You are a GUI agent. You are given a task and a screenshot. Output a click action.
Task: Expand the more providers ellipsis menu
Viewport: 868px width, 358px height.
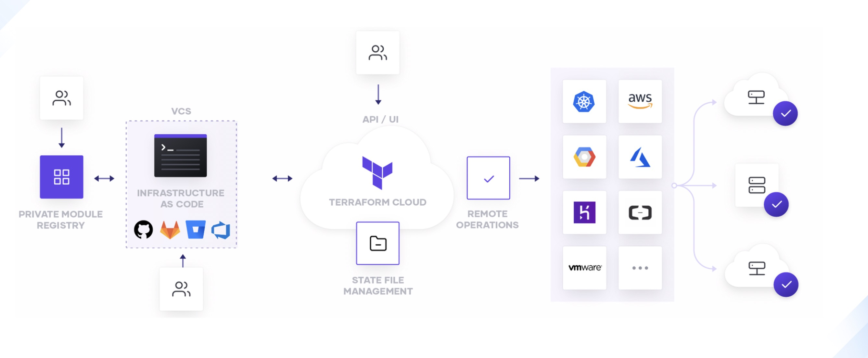click(639, 268)
